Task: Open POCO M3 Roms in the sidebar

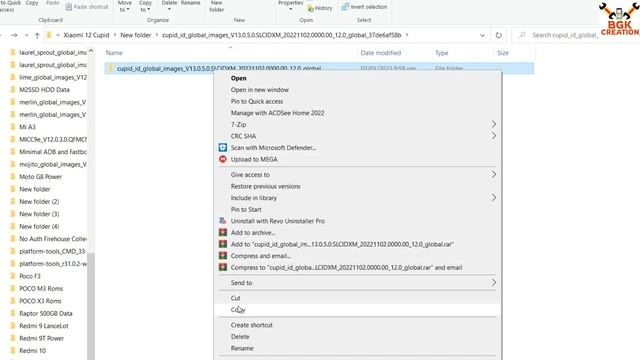Action: click(41, 289)
